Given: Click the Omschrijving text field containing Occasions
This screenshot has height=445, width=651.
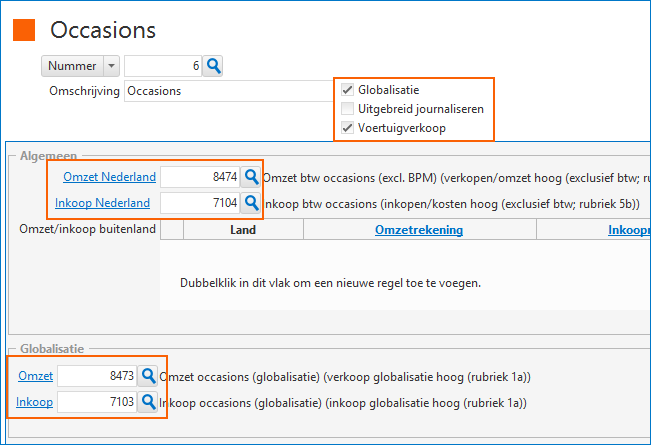Looking at the screenshot, I should pos(229,91).
